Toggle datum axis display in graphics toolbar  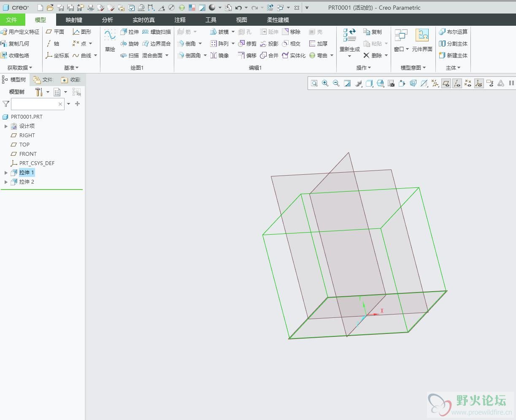click(457, 83)
